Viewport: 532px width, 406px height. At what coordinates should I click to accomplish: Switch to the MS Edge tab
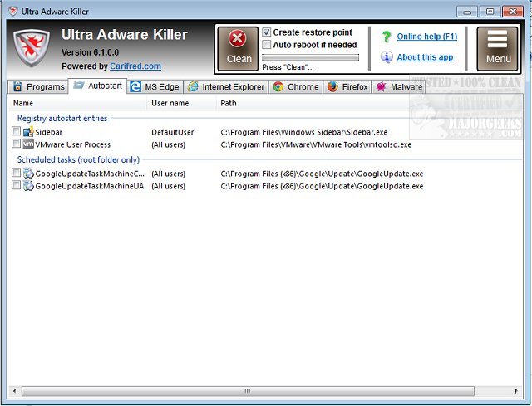(155, 86)
